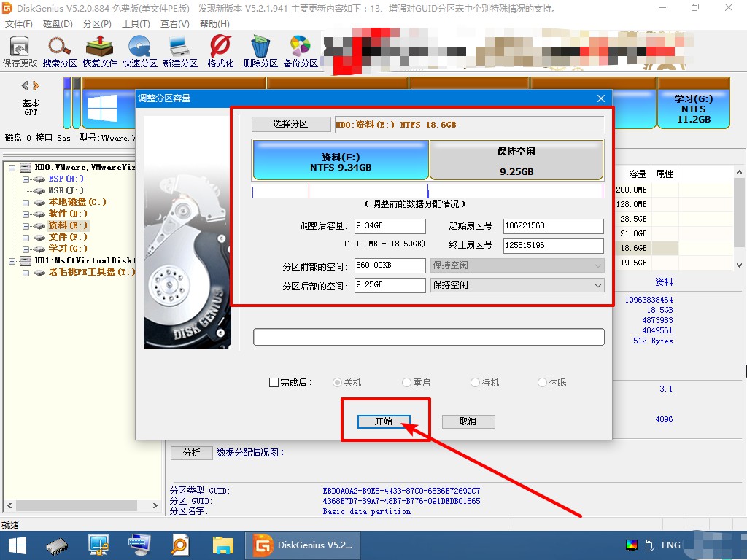Go to next disk with right arrow
Screen dimensions: 747x560
point(36,86)
